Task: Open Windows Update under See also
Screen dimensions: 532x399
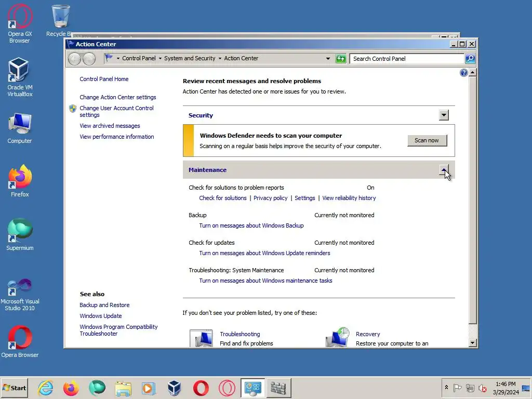Action: click(100, 315)
